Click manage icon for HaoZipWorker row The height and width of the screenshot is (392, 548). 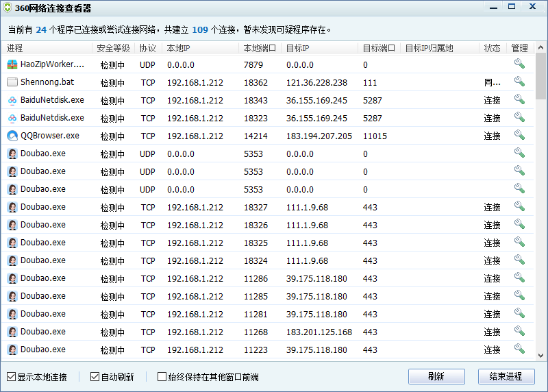pyautogui.click(x=519, y=64)
